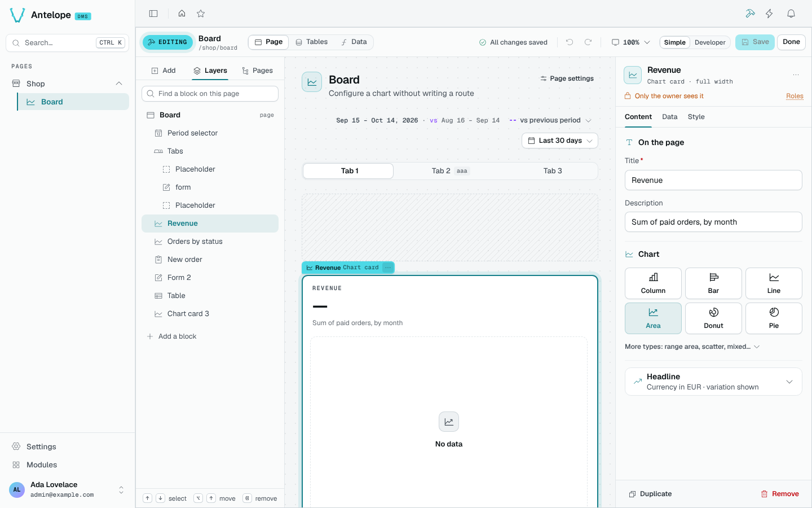Open the Revenue panel more options menu
This screenshot has width=812, height=508.
pyautogui.click(x=796, y=75)
